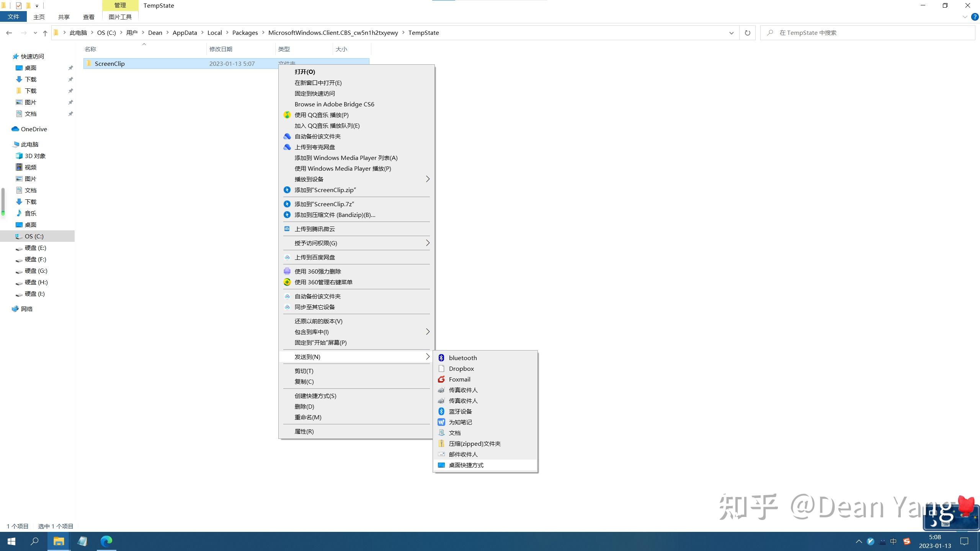
Task: Click Bandizip icon beside ScreenClip.zip
Action: tap(287, 190)
